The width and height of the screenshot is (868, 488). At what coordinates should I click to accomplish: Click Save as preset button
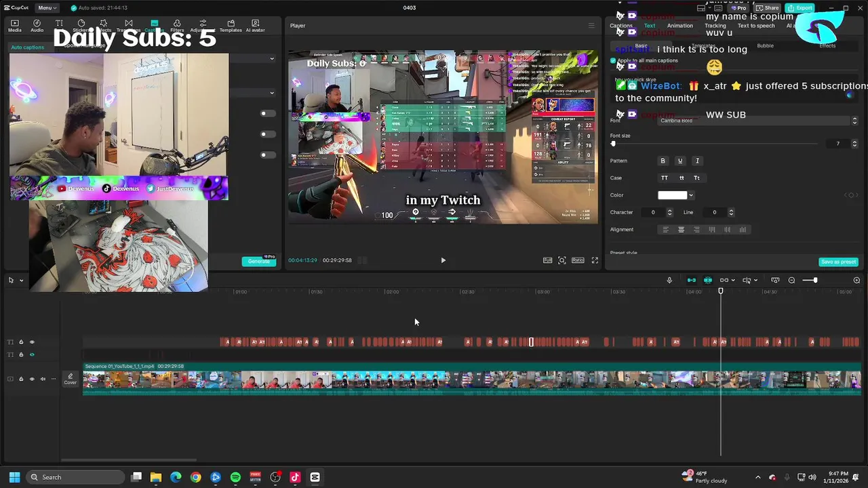click(x=839, y=262)
